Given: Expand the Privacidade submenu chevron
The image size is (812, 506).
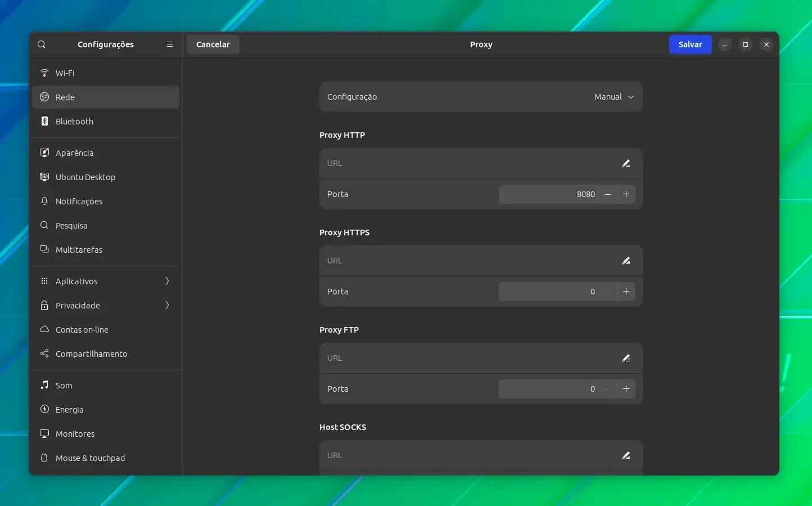Looking at the screenshot, I should 167,306.
